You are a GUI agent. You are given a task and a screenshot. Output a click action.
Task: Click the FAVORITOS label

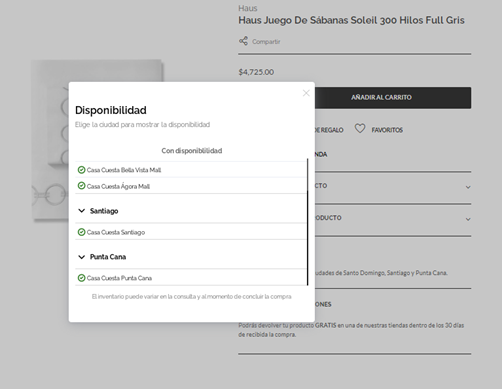[x=387, y=130]
